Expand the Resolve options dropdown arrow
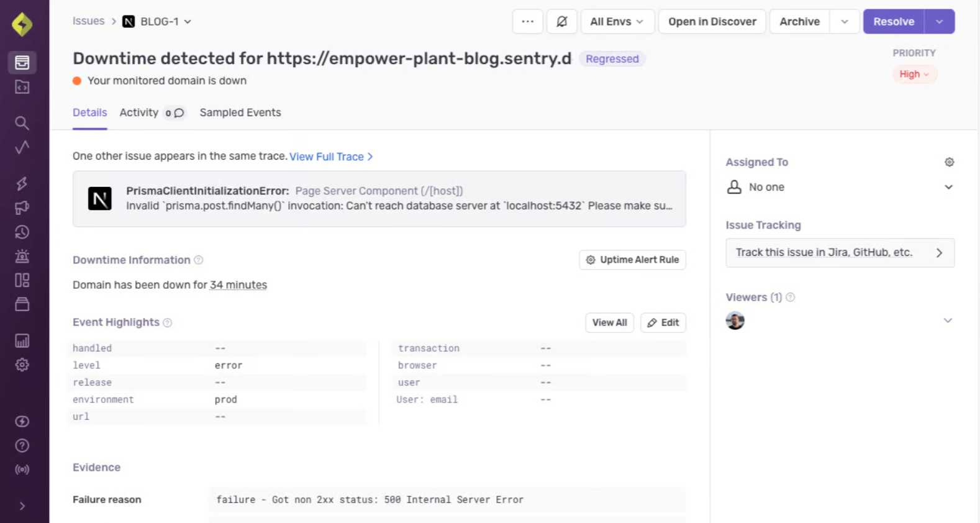This screenshot has height=523, width=980. pyautogui.click(x=940, y=22)
